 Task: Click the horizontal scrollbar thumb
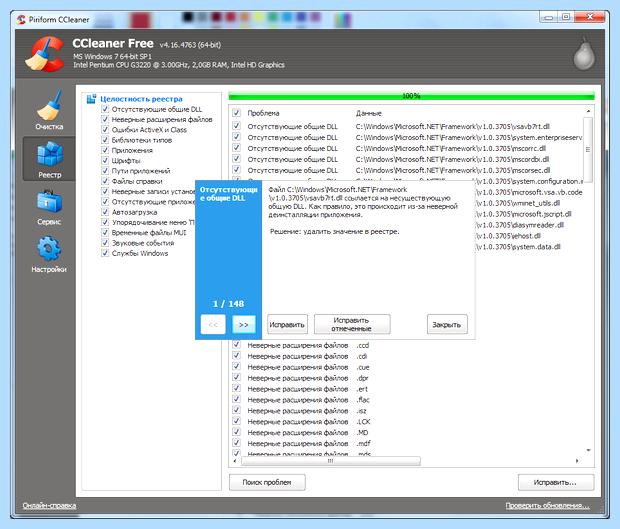coord(331,461)
